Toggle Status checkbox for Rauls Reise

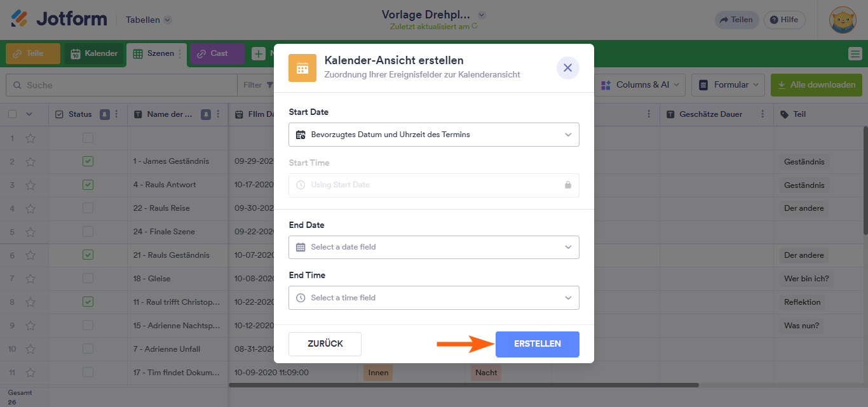tap(88, 208)
